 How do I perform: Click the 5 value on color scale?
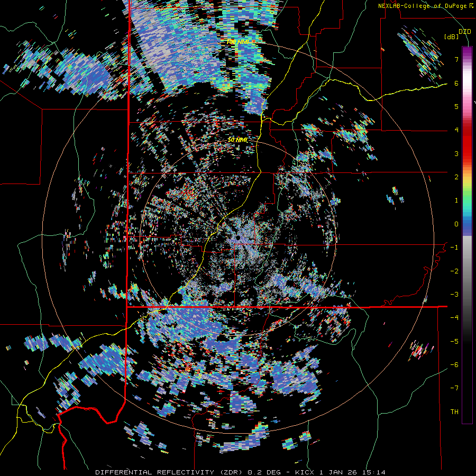456,106
